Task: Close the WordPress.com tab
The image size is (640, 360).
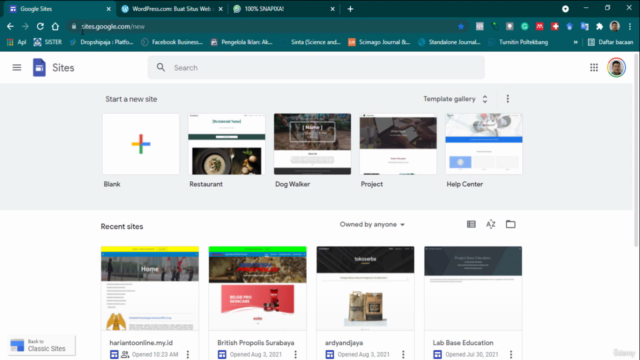Action: [220, 9]
